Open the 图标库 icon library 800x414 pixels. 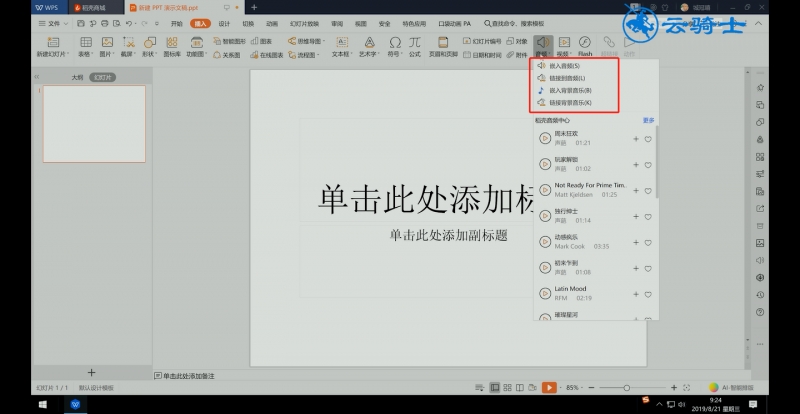(172, 42)
